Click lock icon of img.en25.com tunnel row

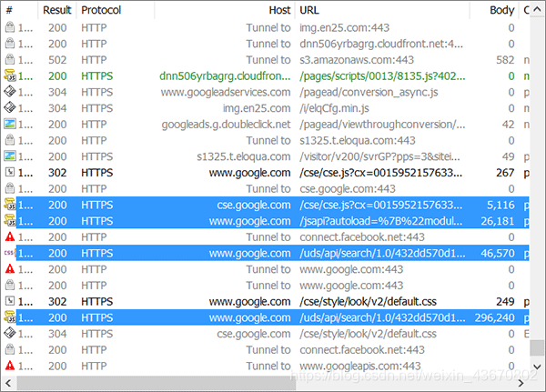pos(10,27)
